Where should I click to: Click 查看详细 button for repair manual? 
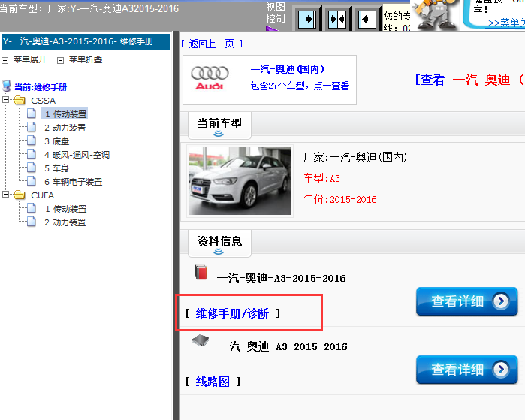(466, 301)
